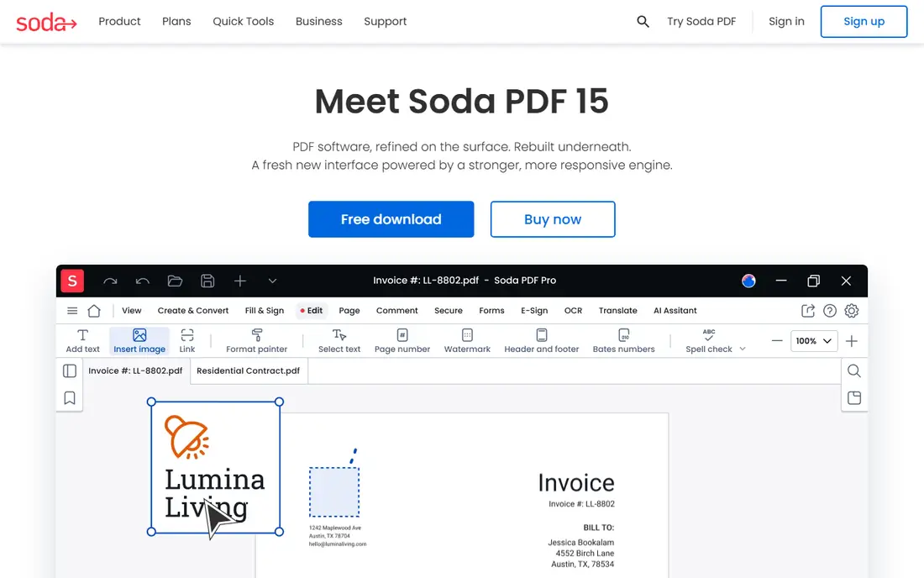Open the AI Assitant menu
Screen dimensions: 924x578
tap(675, 311)
